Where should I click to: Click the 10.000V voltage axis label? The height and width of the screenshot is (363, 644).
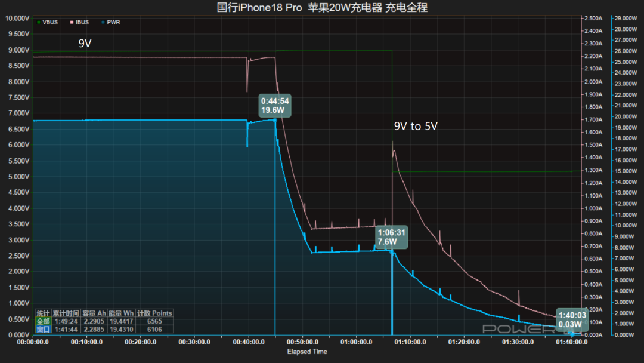(x=17, y=19)
